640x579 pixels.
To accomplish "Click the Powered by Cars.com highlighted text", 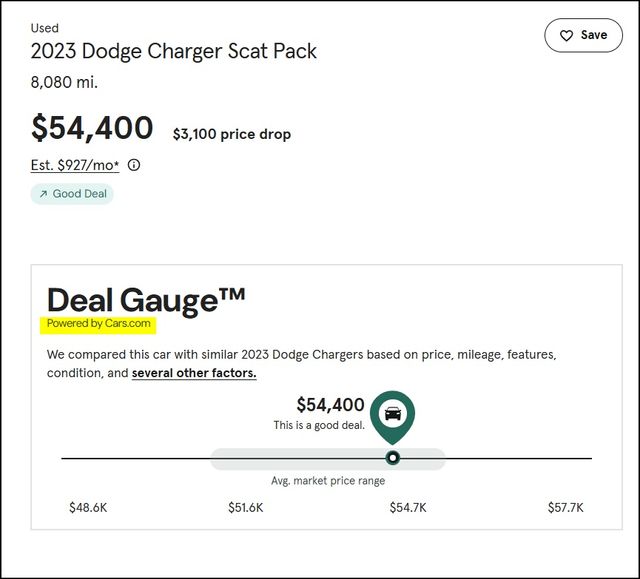I will (x=98, y=324).
